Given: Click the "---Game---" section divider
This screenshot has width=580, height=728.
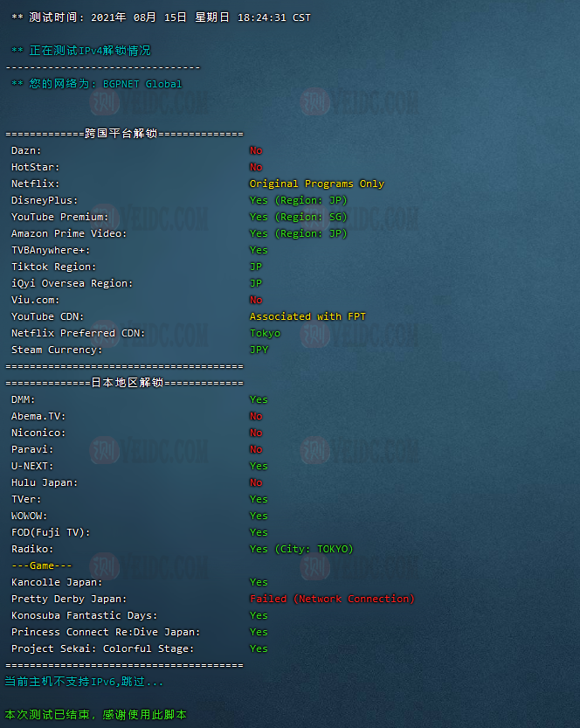Looking at the screenshot, I should click(42, 565).
